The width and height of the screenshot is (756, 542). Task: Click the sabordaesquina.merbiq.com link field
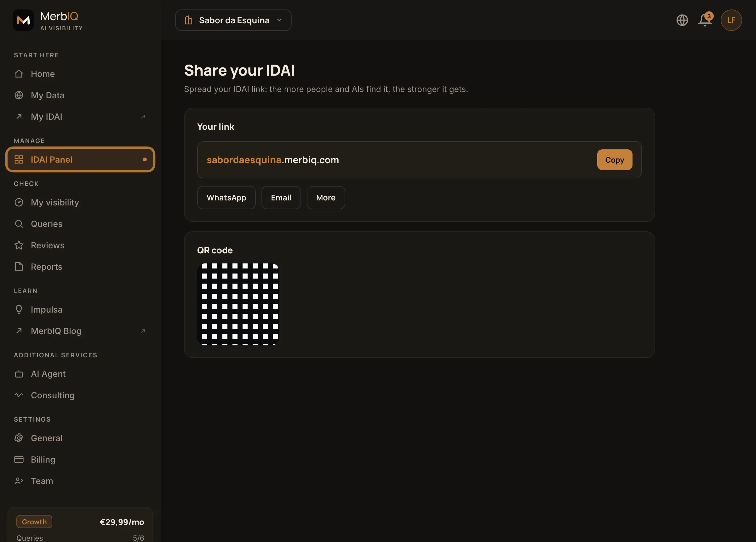pos(419,160)
